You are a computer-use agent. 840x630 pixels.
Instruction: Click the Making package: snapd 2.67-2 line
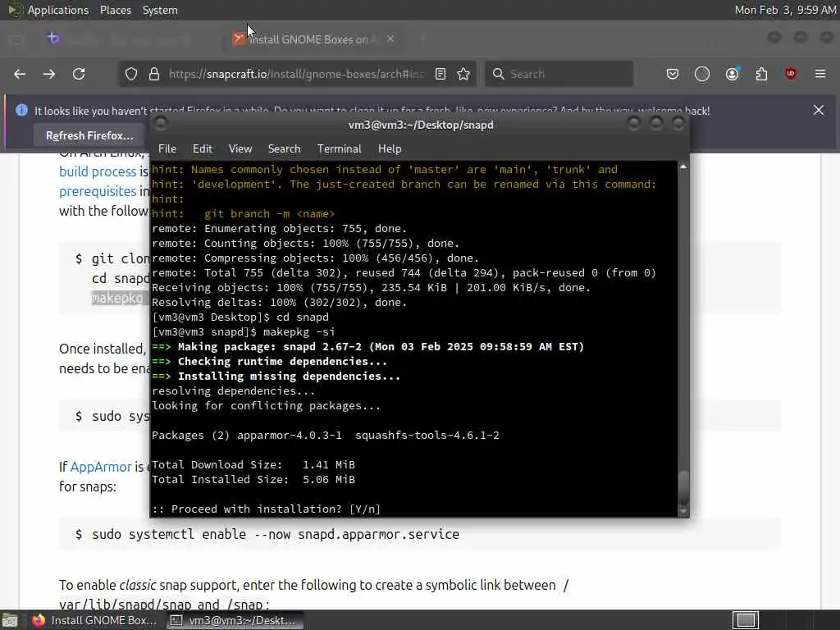[x=368, y=347]
